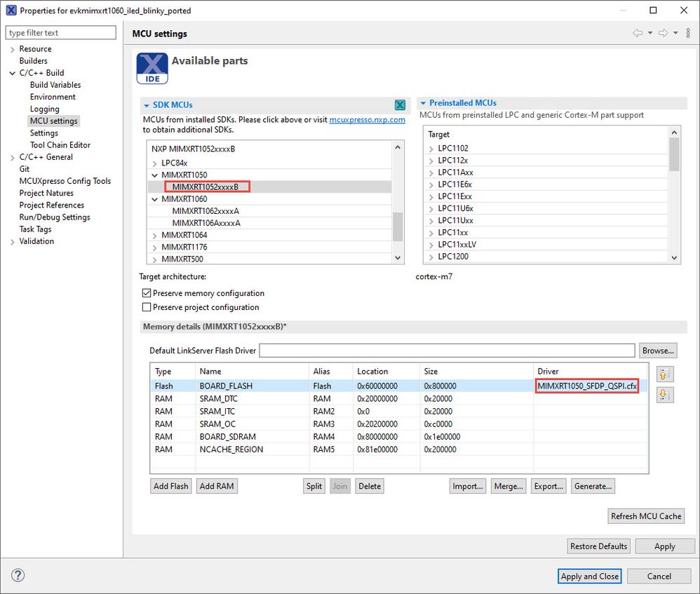Collapse the C/C++ Build node

click(x=12, y=73)
